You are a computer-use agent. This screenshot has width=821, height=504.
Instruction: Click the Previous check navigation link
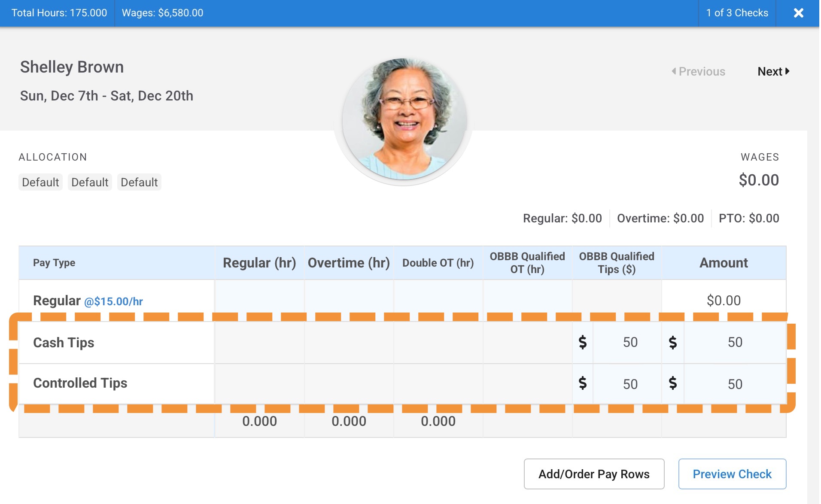(x=699, y=71)
